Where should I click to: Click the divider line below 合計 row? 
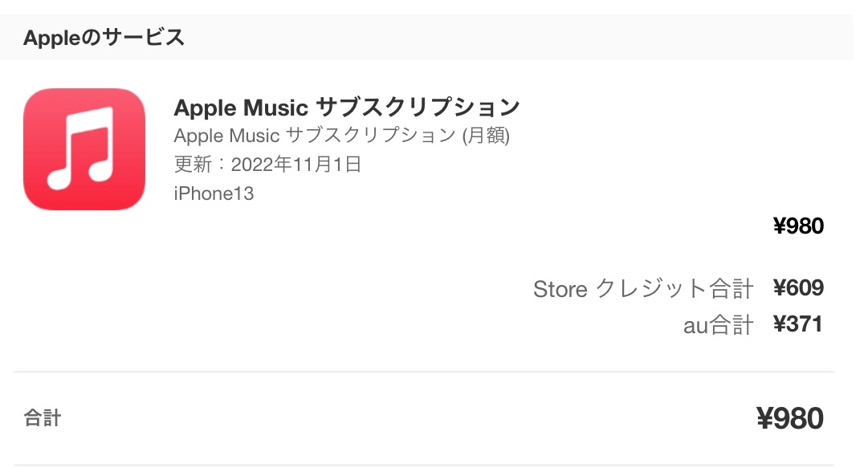point(424,464)
